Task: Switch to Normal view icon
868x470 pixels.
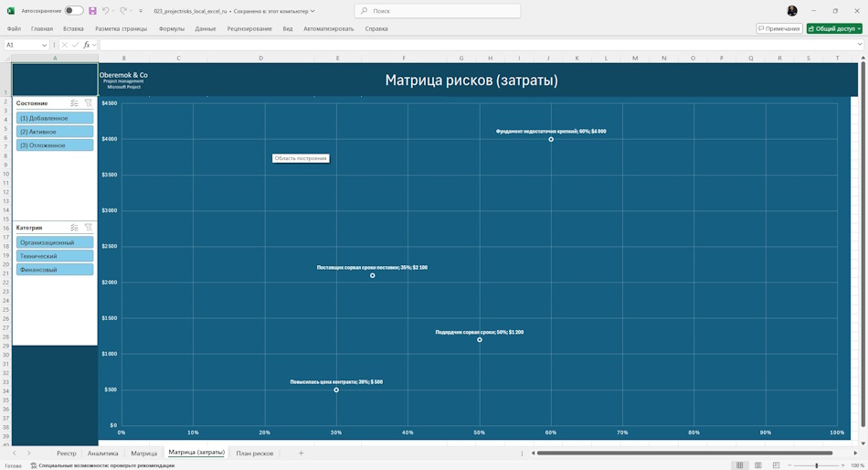Action: coord(739,465)
